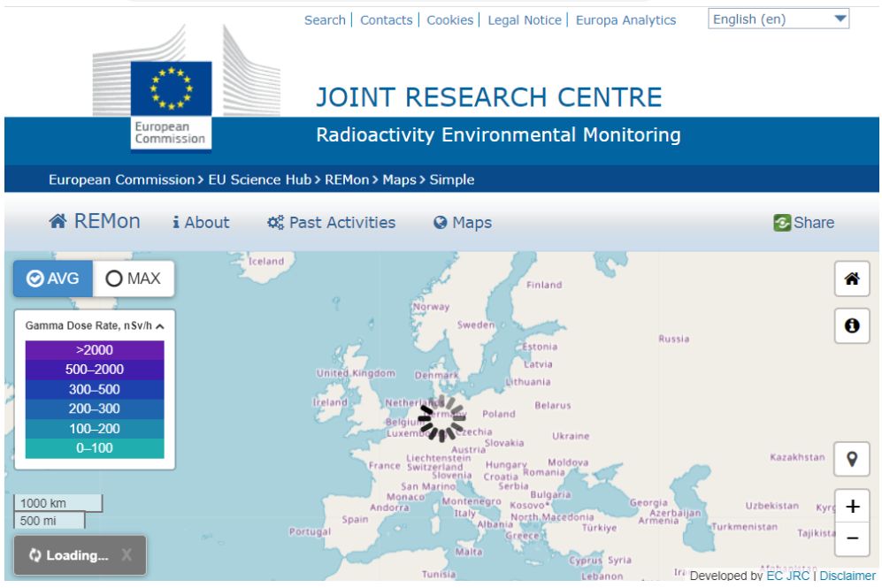Click the 500–2000 legend color swatch

coord(95,370)
